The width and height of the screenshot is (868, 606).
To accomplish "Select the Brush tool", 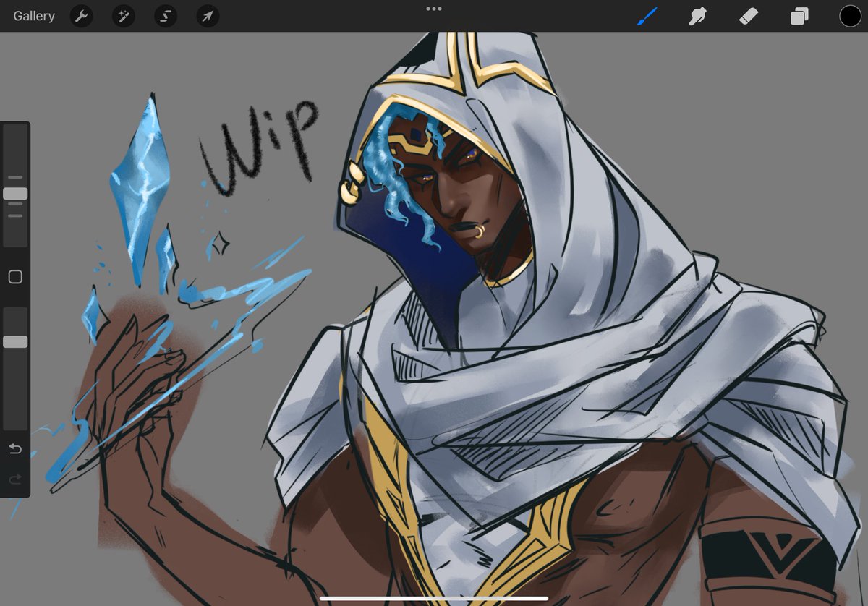I will click(x=647, y=16).
